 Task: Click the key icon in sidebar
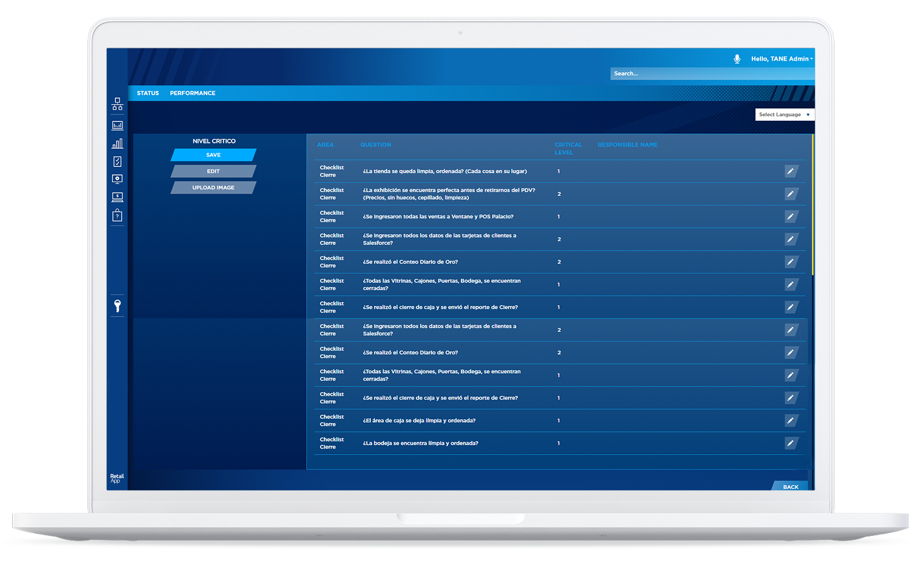pos(117,306)
